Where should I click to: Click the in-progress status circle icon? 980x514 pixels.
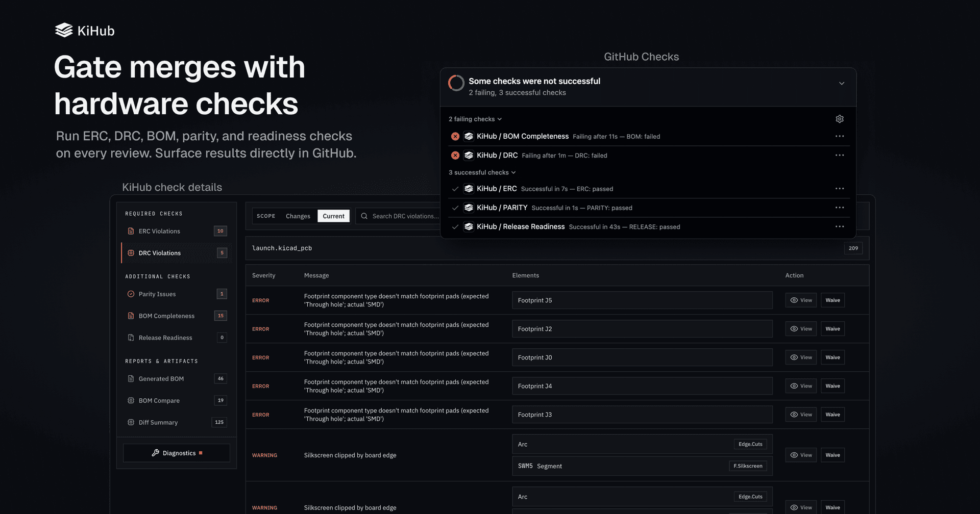(x=456, y=83)
